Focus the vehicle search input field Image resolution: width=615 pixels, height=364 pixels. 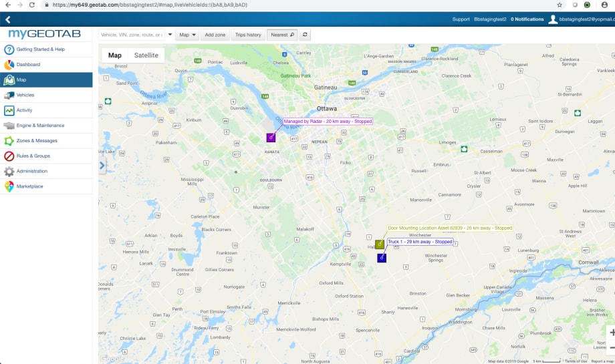(132, 35)
